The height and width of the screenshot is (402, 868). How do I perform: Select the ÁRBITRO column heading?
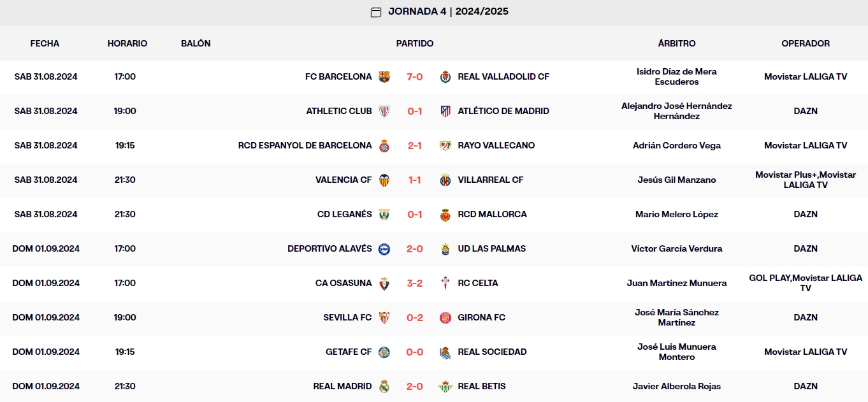pyautogui.click(x=676, y=43)
